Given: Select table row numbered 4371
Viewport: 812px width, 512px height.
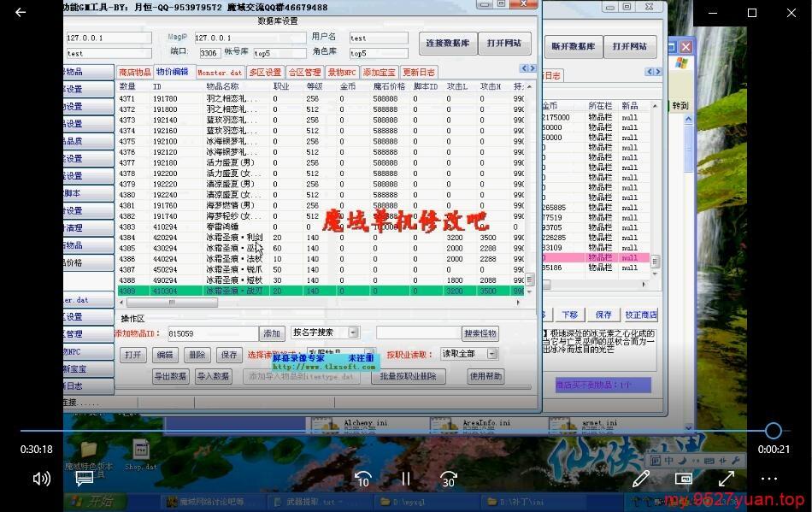Looking at the screenshot, I should pyautogui.click(x=321, y=98).
